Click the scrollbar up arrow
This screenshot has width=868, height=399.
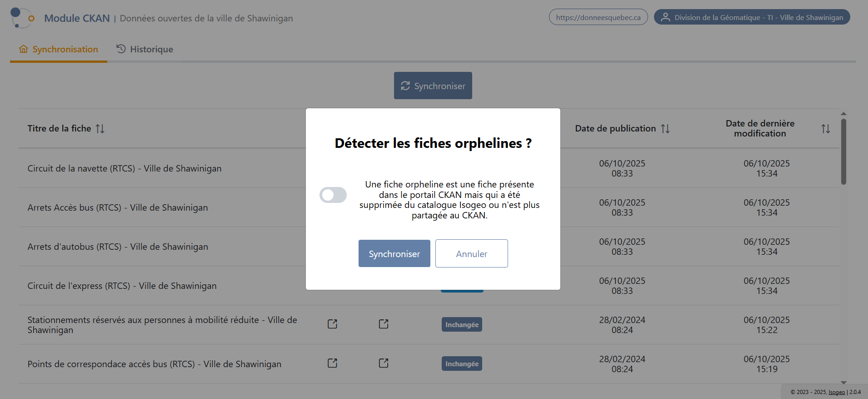pos(843,114)
